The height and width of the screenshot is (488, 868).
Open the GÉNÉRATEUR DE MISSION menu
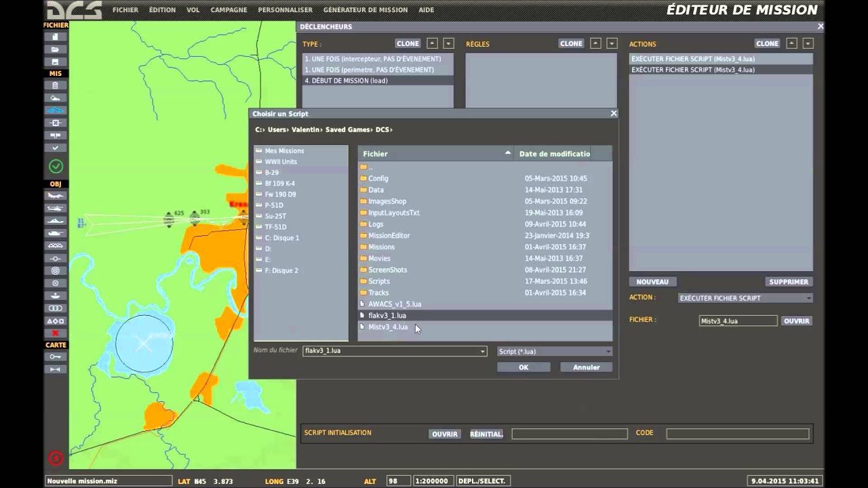coord(366,10)
